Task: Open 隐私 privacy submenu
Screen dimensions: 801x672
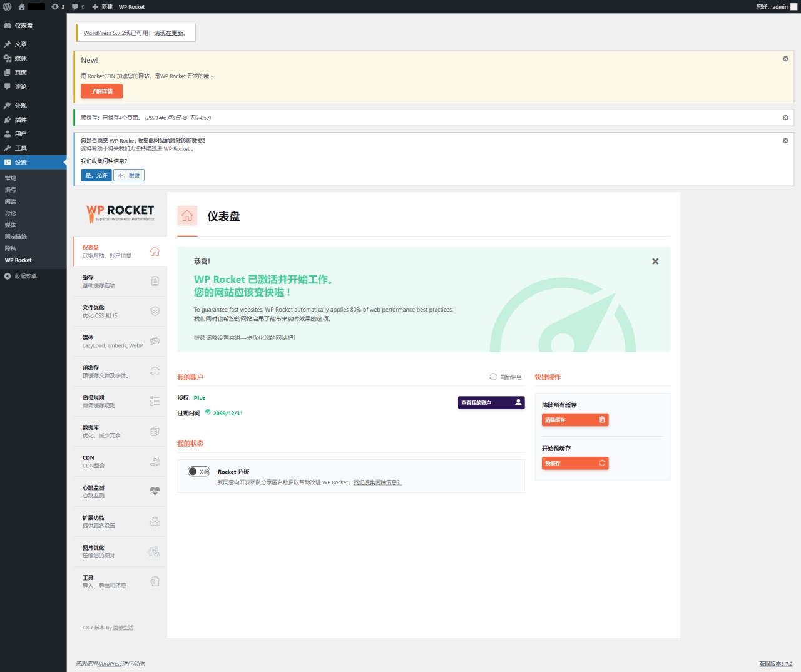Action: (x=11, y=248)
